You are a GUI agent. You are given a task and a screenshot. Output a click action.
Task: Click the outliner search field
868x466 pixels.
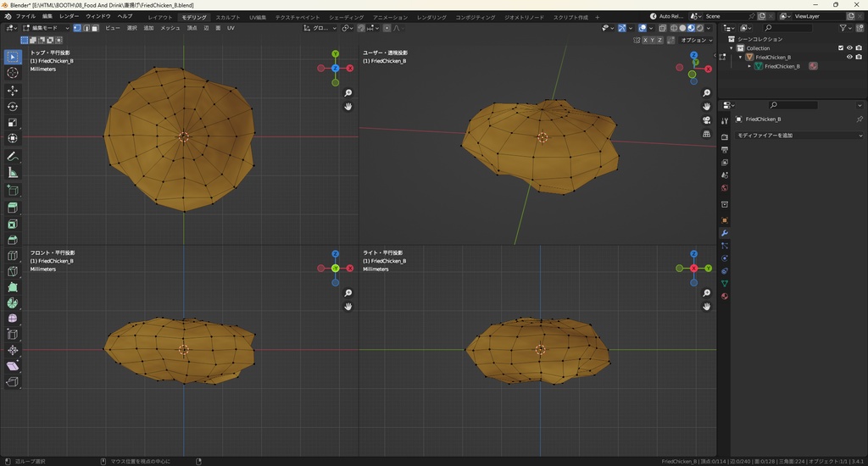tap(788, 28)
